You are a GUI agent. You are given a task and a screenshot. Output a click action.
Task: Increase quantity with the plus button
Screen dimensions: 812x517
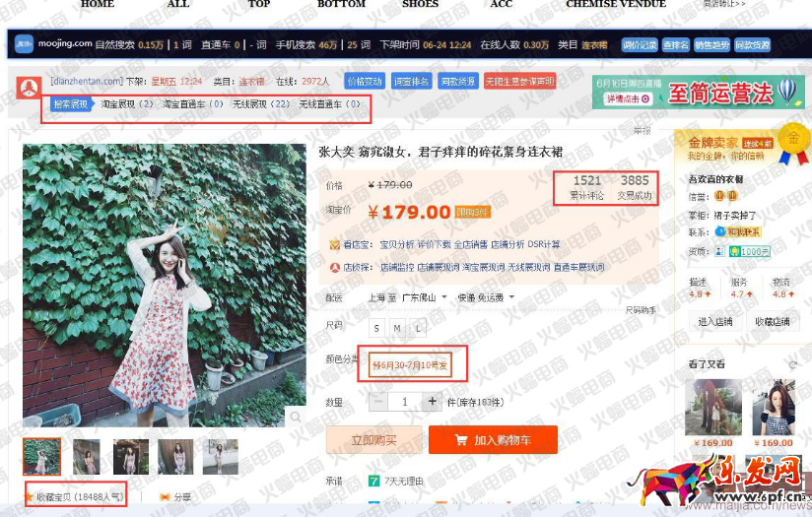(432, 402)
